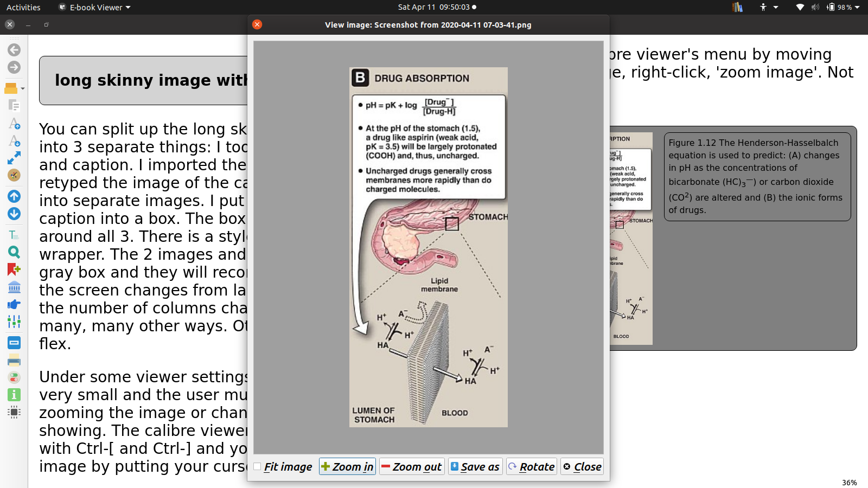Click the 36% reading progress indicator
Screen dimensions: 868x488
[x=850, y=483]
